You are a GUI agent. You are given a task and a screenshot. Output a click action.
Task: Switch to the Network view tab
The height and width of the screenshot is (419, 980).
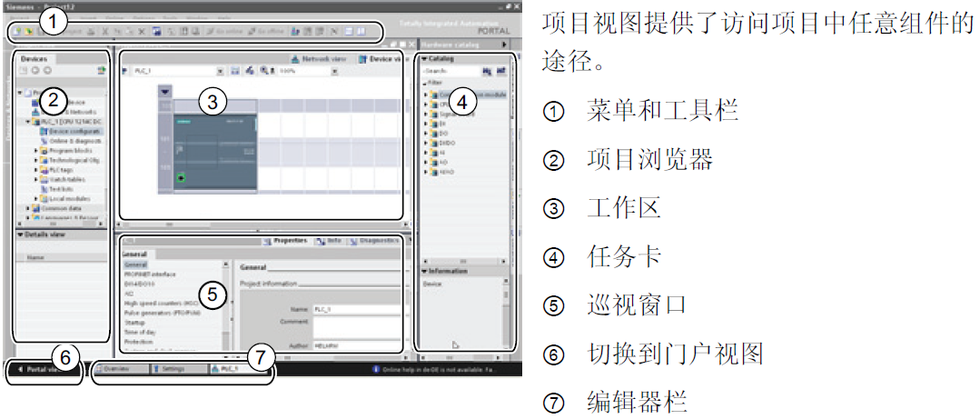[318, 59]
